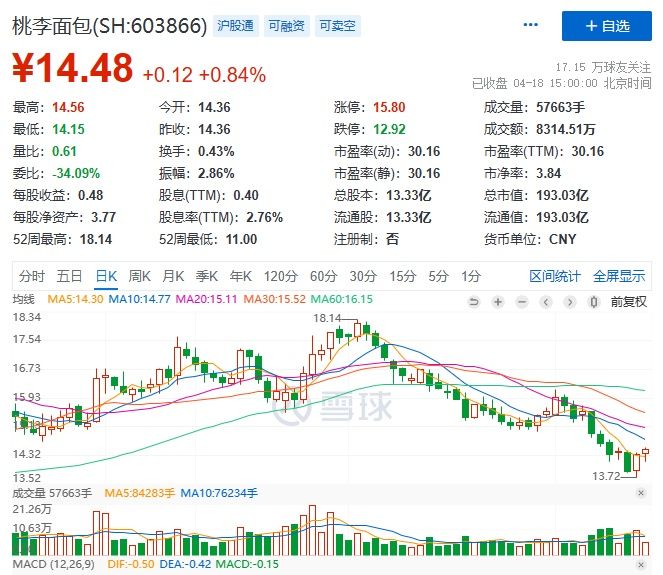Viewport: 663px width, 575px height.
Task: Zoom in chart with the plus icon
Action: (x=498, y=302)
